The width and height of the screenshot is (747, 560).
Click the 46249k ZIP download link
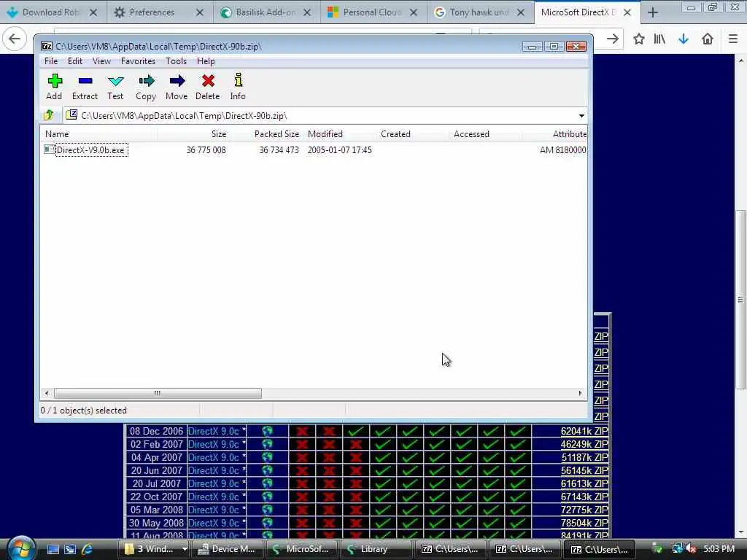tap(584, 444)
